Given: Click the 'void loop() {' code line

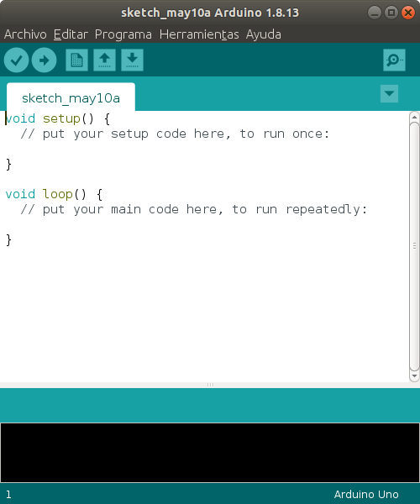Looking at the screenshot, I should click(54, 194).
